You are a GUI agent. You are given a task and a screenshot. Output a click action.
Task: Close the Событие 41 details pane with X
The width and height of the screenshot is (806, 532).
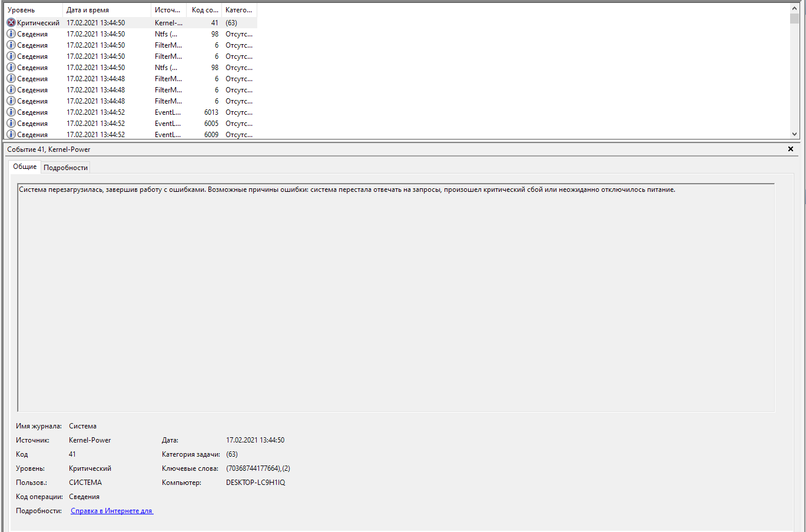(x=791, y=149)
